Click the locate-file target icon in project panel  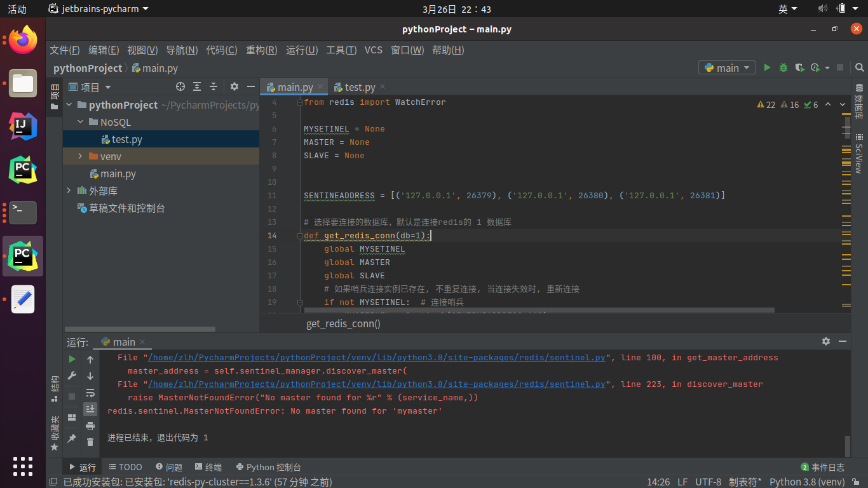(x=180, y=87)
